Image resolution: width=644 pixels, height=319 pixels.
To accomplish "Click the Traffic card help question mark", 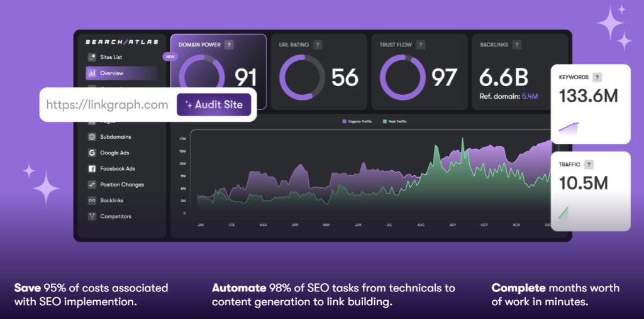I will [589, 165].
